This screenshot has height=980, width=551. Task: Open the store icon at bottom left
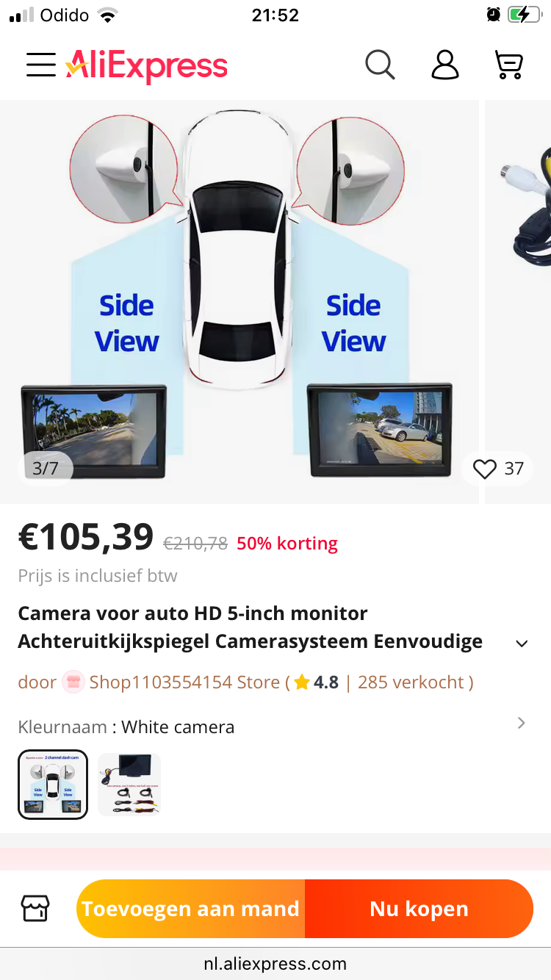coord(35,909)
